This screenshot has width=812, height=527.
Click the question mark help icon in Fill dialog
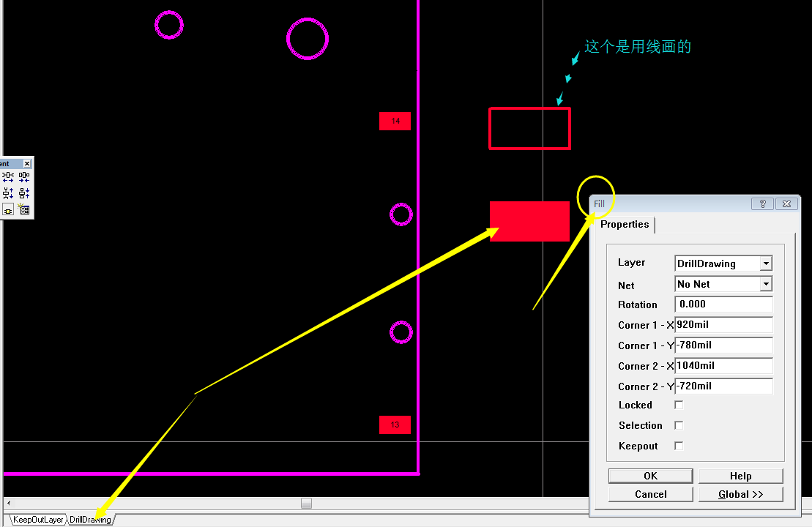click(762, 204)
